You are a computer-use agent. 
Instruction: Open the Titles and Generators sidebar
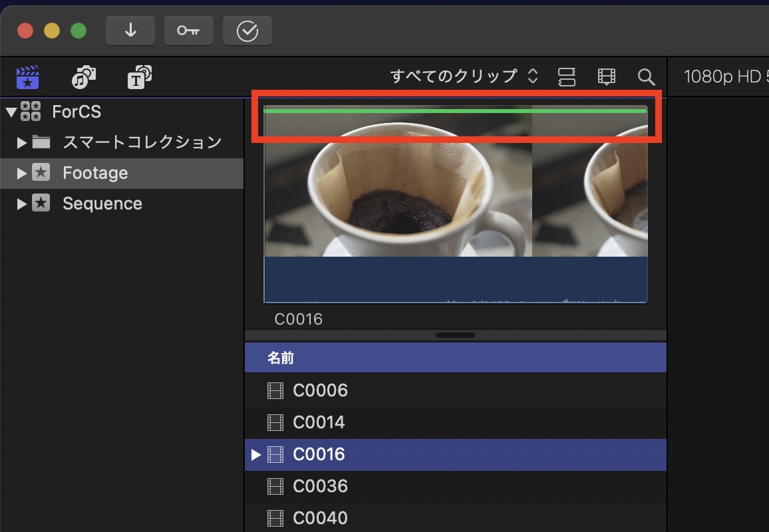(139, 76)
